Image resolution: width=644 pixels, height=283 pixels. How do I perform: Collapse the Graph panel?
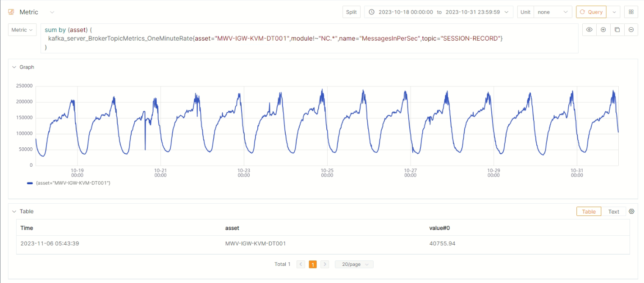[14, 67]
